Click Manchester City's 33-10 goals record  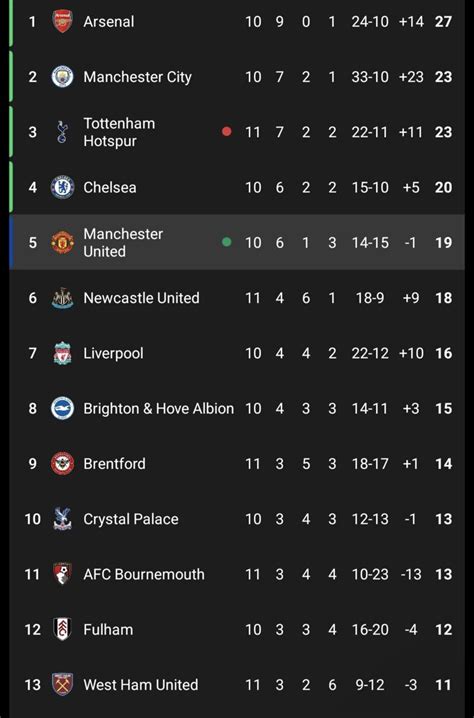pyautogui.click(x=370, y=77)
